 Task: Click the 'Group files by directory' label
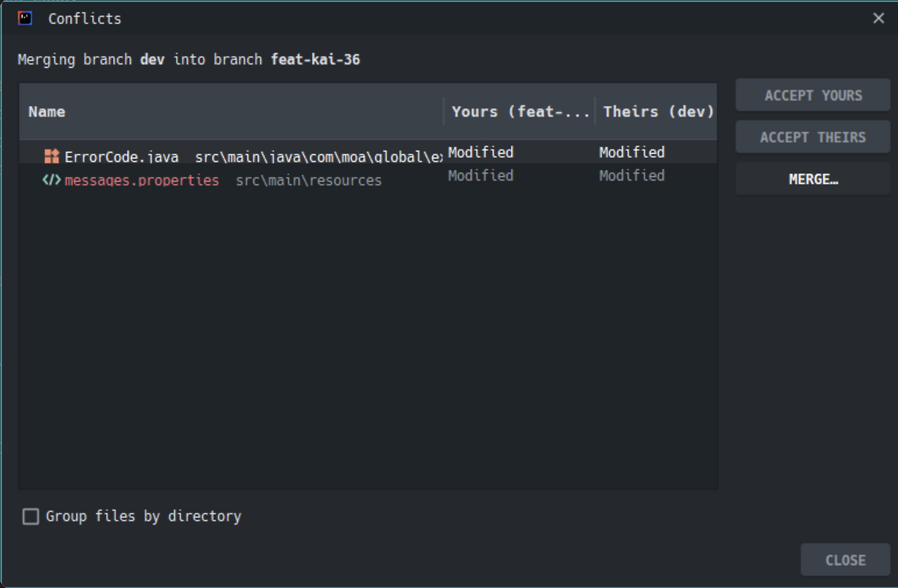(x=143, y=516)
